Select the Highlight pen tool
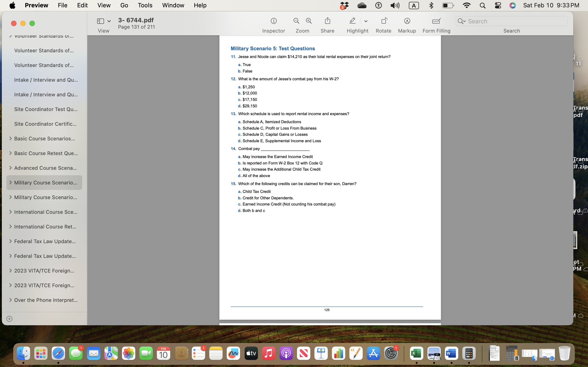The width and height of the screenshot is (588, 367). pos(353,21)
